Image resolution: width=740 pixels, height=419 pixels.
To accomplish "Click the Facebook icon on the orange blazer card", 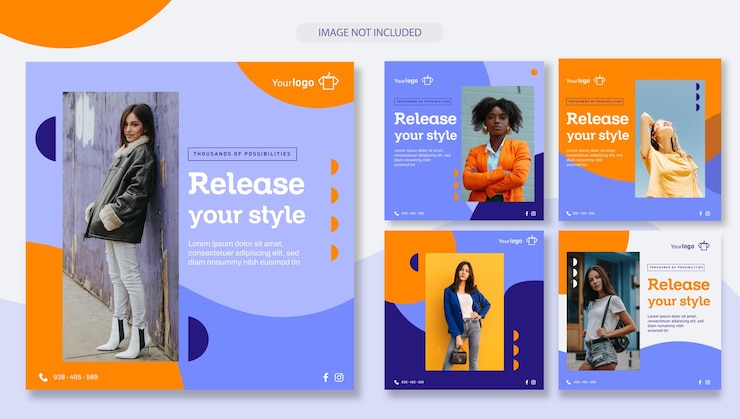I will click(x=527, y=213).
